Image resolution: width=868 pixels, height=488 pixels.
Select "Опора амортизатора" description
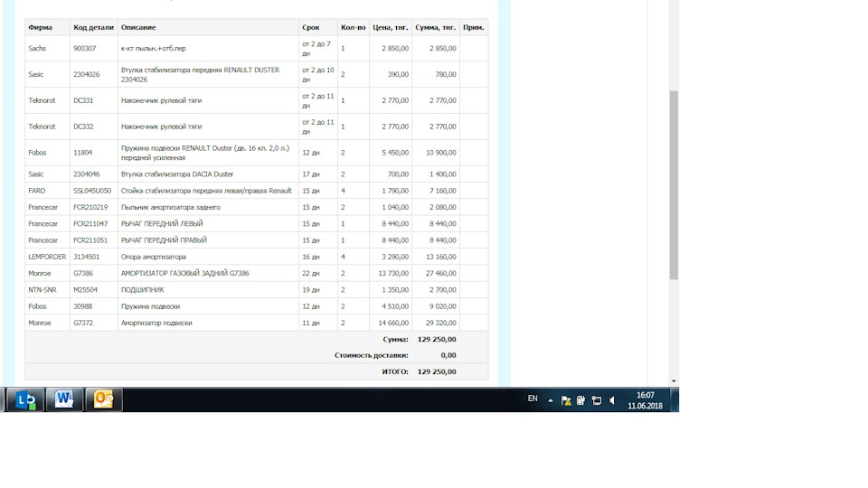(x=154, y=257)
